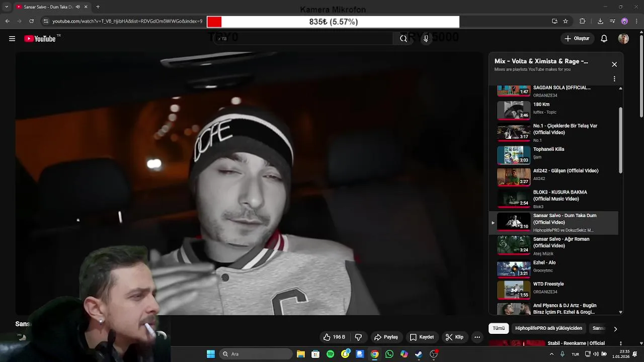Select the current Dum Taka Dum playlist item
This screenshot has width=644, height=362.
553,223
